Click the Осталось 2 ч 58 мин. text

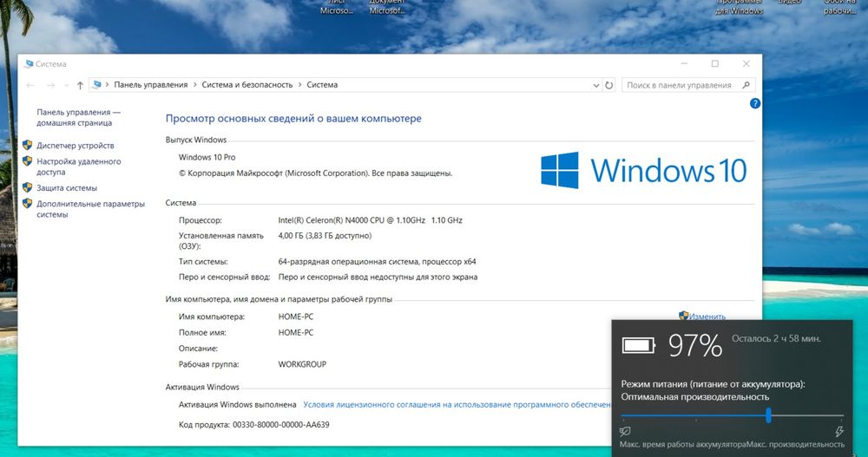point(776,338)
